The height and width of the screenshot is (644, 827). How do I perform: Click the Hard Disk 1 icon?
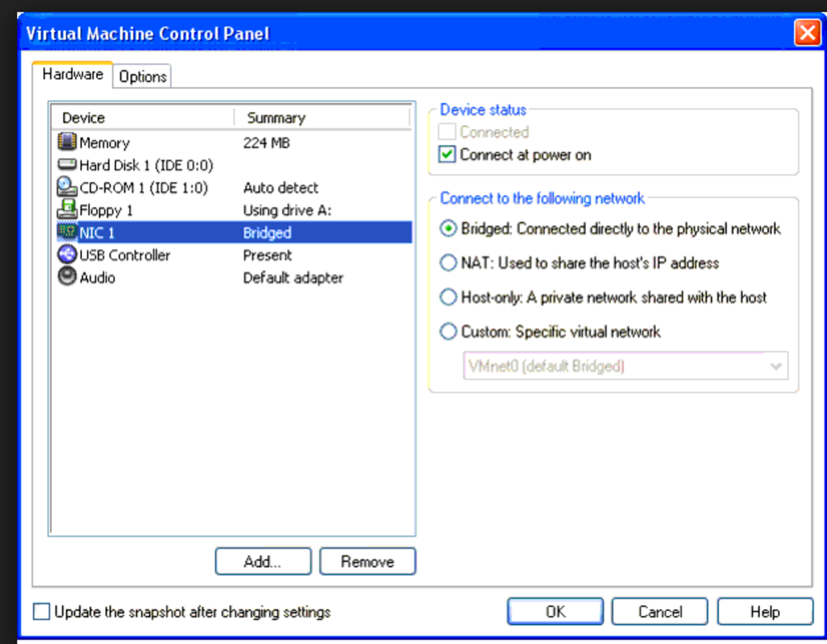click(x=67, y=166)
